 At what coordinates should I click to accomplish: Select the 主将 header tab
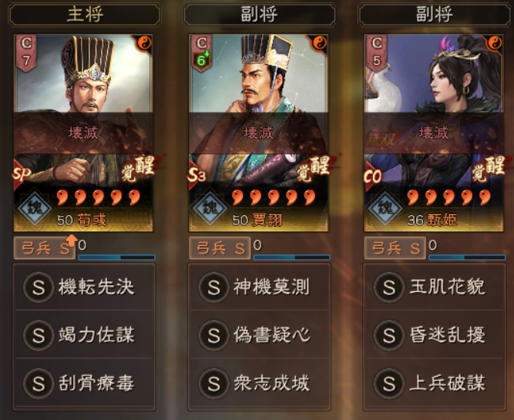[85, 15]
